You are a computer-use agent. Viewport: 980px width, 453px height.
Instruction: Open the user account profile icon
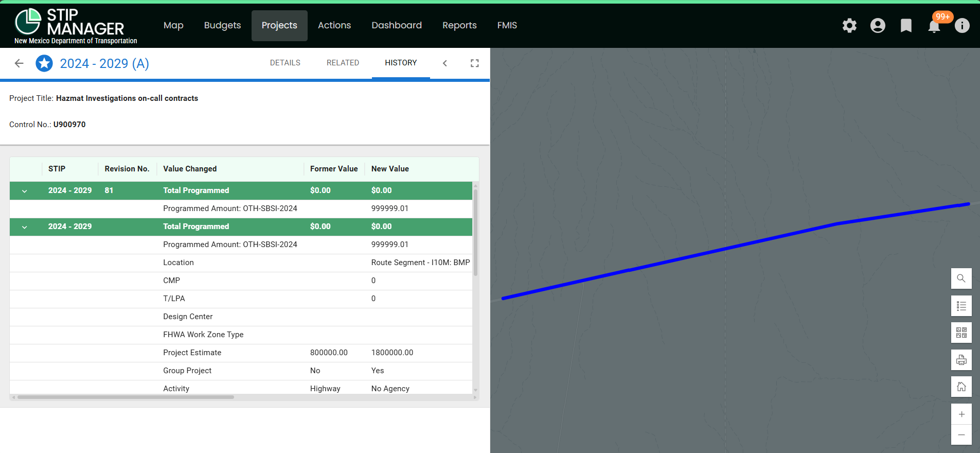878,25
